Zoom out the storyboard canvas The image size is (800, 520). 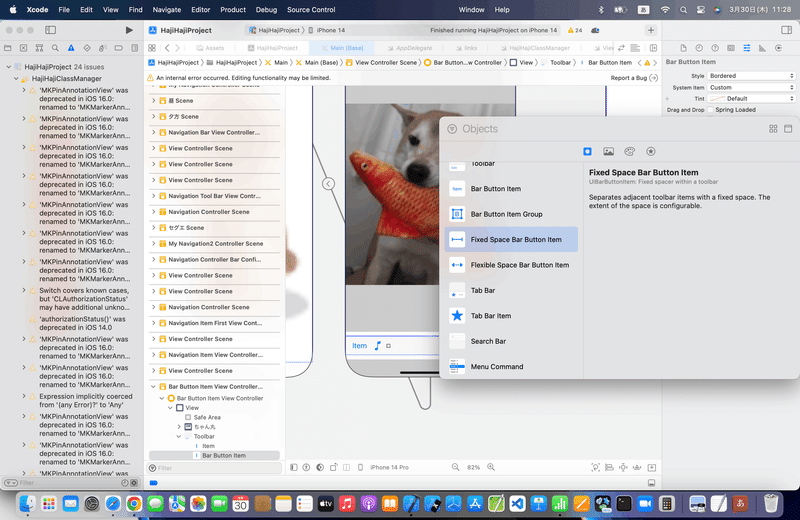coord(455,467)
